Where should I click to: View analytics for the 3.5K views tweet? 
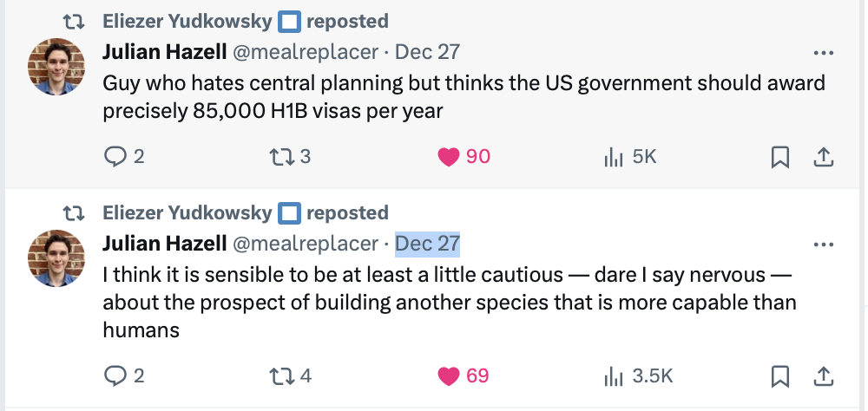[x=638, y=376]
